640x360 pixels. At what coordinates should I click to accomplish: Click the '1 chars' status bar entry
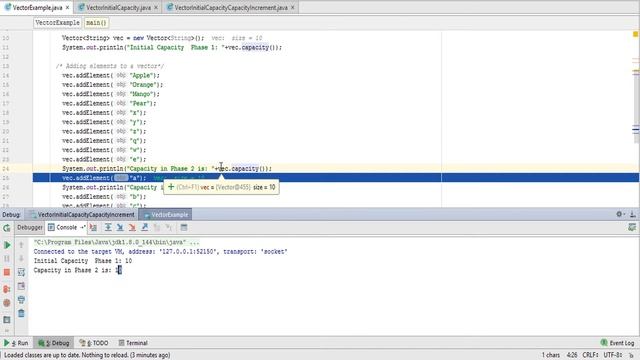click(x=551, y=355)
